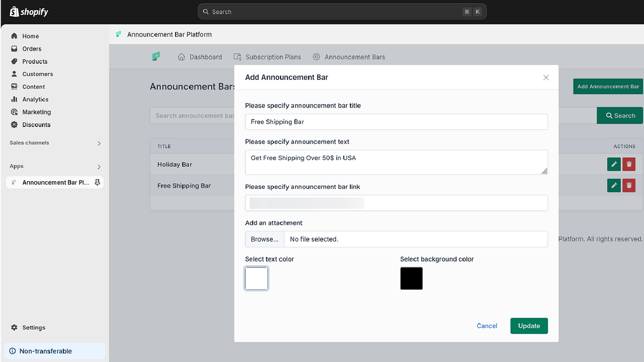The height and width of the screenshot is (362, 644).
Task: Click the app logo left of Dashboard
Action: (156, 57)
